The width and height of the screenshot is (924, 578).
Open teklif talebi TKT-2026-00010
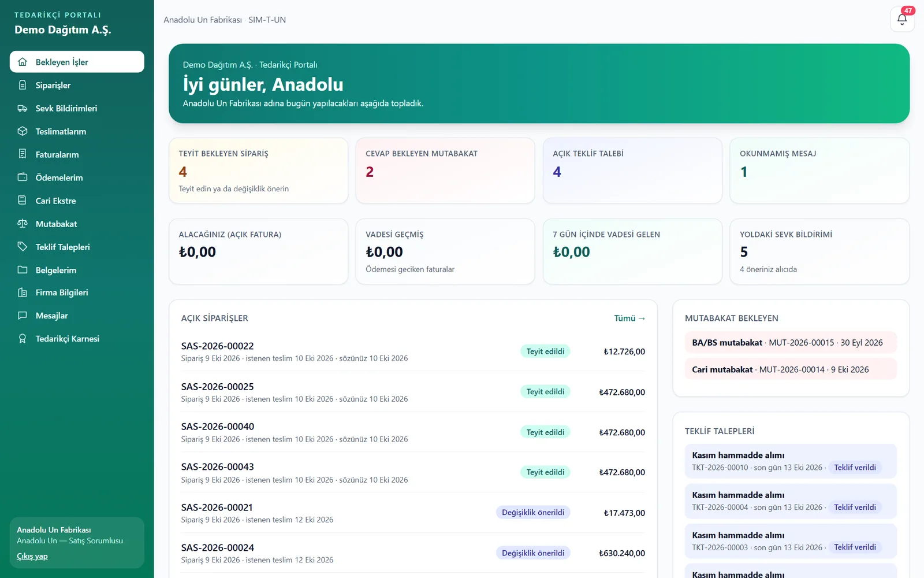point(791,461)
